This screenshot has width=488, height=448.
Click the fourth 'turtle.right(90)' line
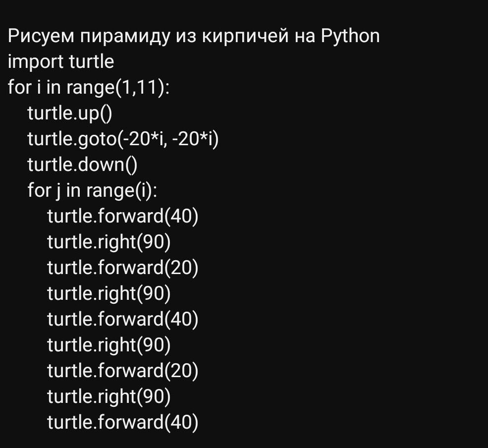109,397
